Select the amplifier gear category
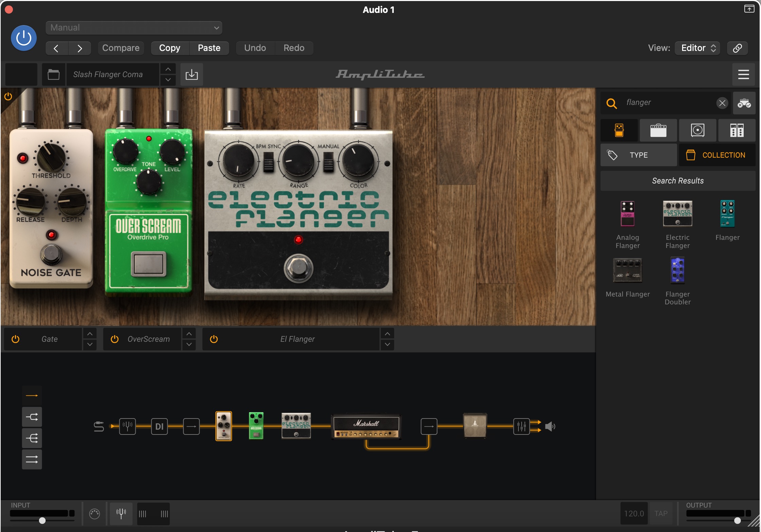 (x=658, y=130)
